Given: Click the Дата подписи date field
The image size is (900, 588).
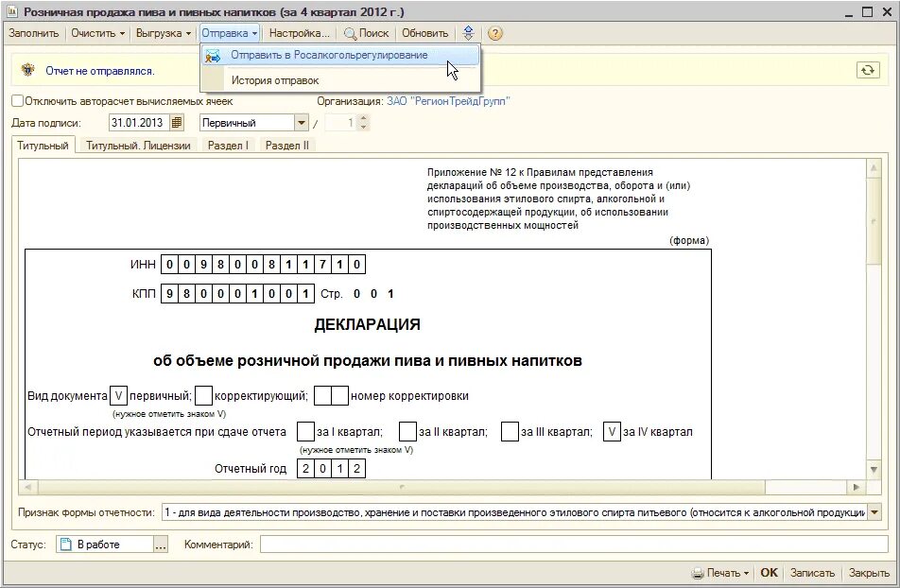Looking at the screenshot, I should pyautogui.click(x=139, y=122).
